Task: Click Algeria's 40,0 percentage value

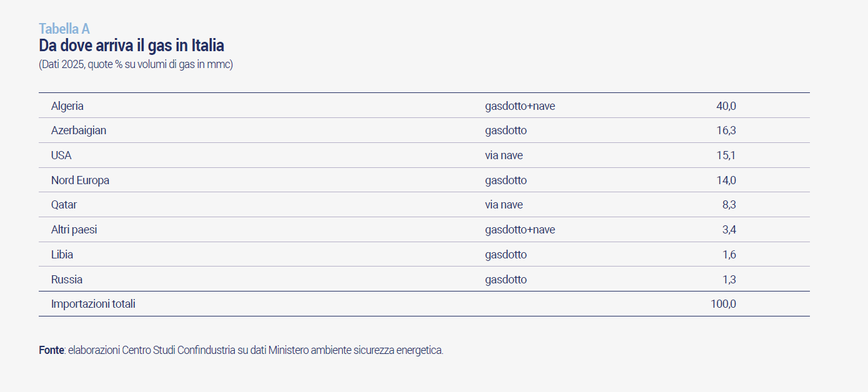Action: click(726, 106)
